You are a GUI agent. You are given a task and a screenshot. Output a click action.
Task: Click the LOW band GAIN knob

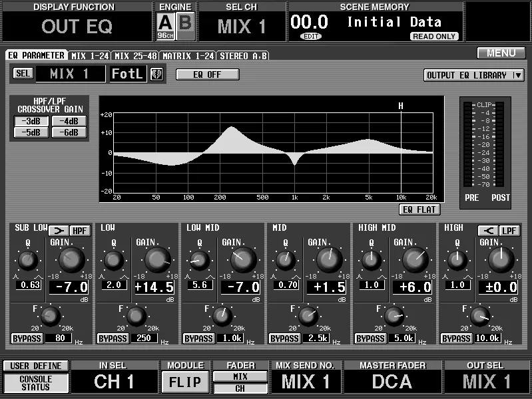click(x=157, y=259)
